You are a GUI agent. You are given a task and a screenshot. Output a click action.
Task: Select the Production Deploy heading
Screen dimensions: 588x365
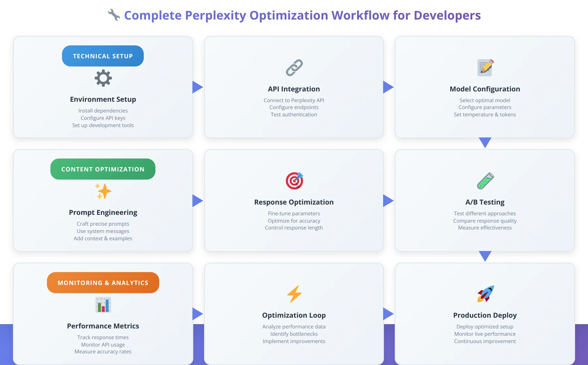coord(485,315)
